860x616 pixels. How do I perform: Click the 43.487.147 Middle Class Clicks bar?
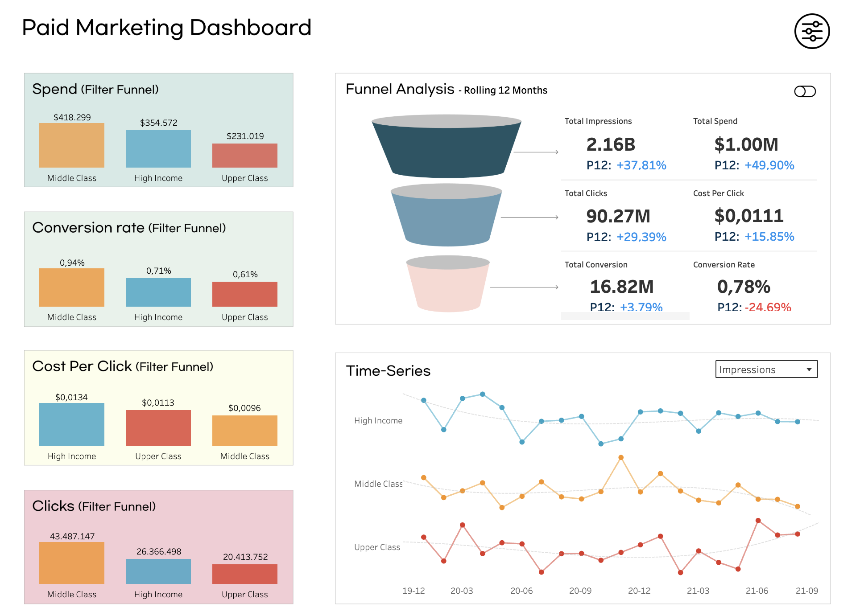72,563
